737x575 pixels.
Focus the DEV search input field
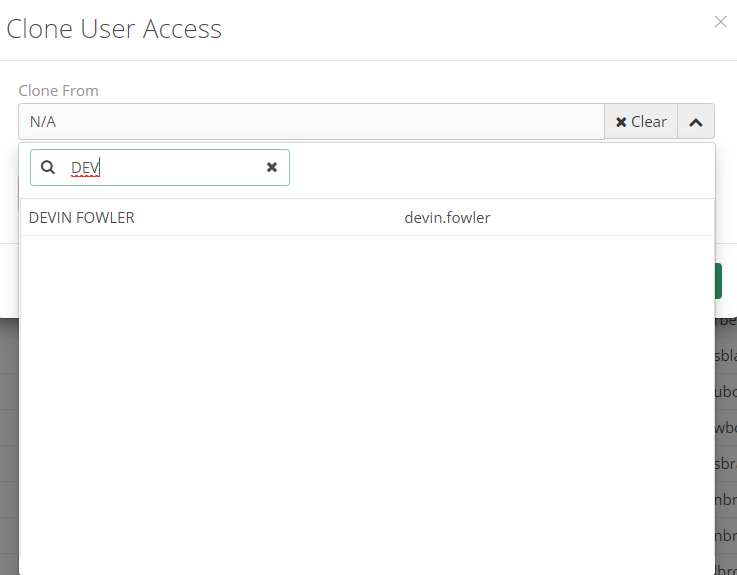point(160,167)
